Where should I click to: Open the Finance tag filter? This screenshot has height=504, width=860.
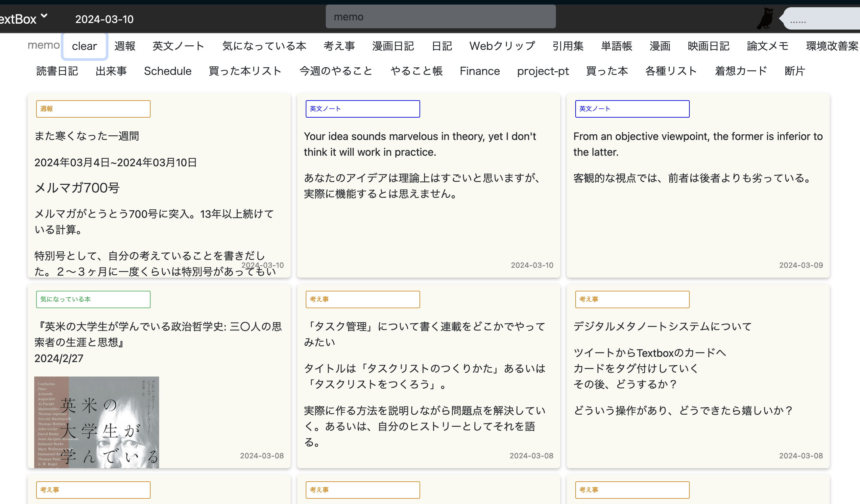click(x=480, y=71)
